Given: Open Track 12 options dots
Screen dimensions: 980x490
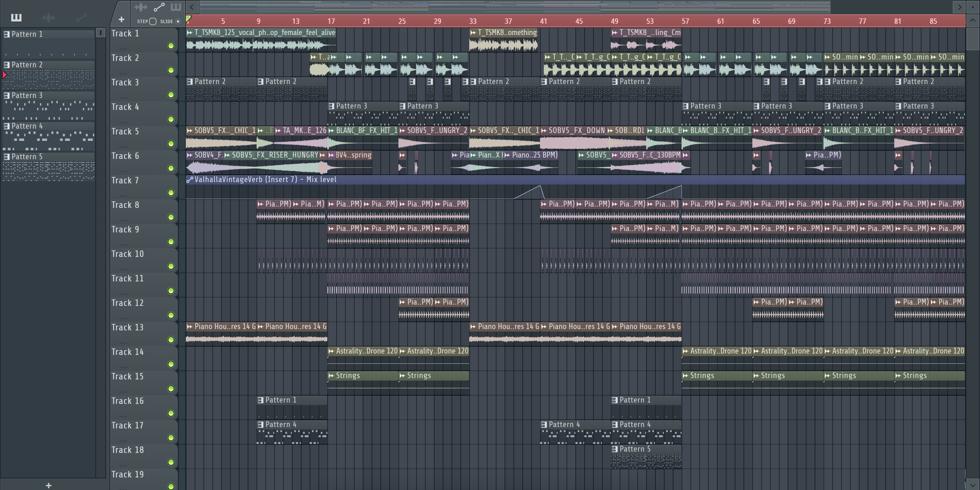Looking at the screenshot, I should [x=123, y=318].
